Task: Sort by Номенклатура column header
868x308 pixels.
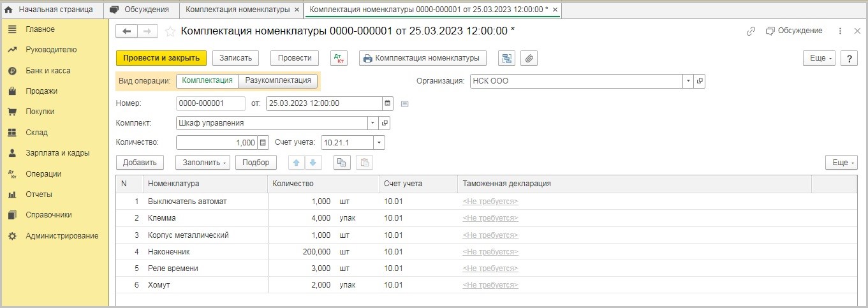Action: pyautogui.click(x=205, y=184)
